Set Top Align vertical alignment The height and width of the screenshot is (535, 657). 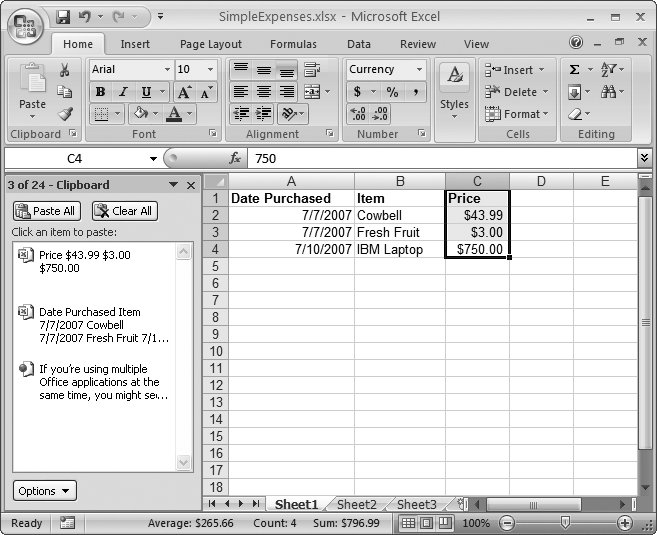point(241,70)
